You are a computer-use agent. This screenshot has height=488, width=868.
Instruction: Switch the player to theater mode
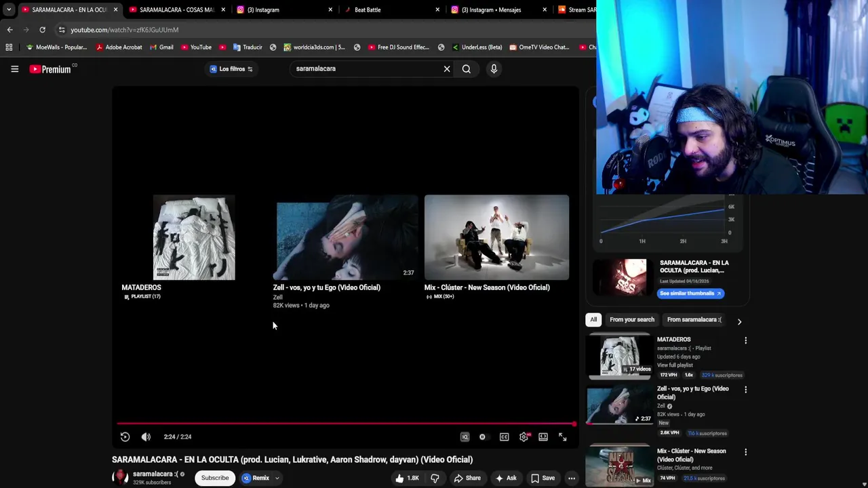click(543, 437)
